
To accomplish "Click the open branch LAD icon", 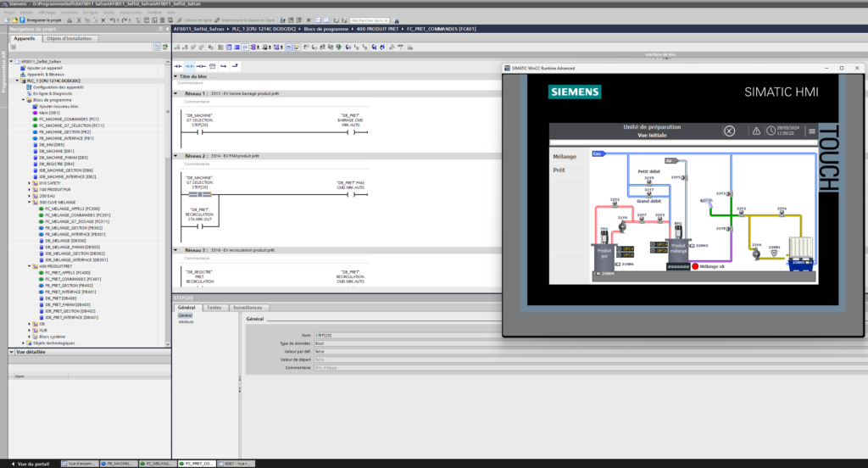I will pos(224,66).
